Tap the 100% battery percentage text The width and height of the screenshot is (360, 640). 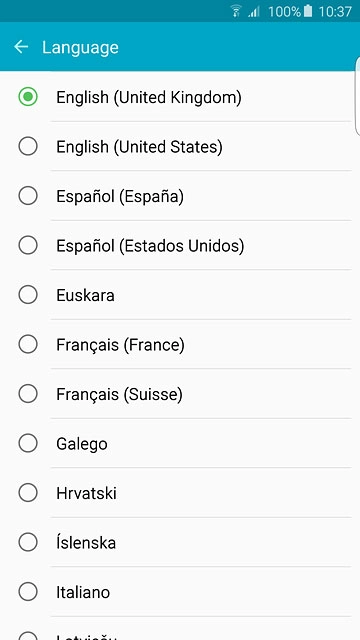[284, 11]
